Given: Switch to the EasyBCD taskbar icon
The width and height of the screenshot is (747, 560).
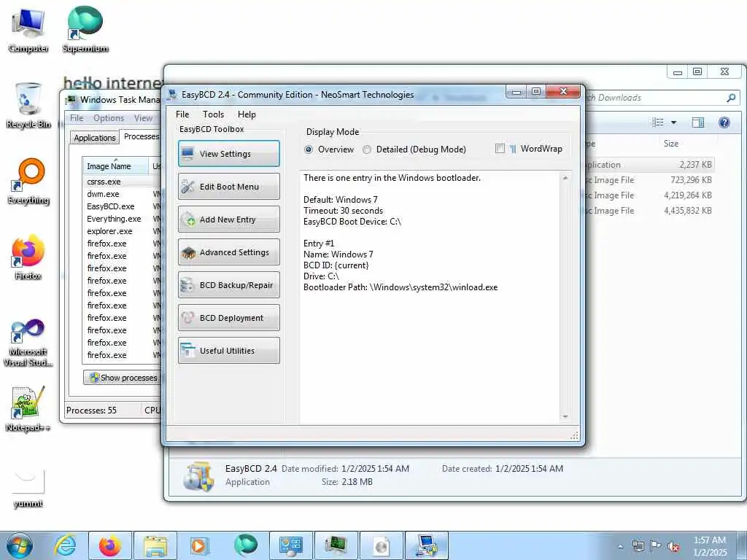Looking at the screenshot, I should click(x=426, y=545).
